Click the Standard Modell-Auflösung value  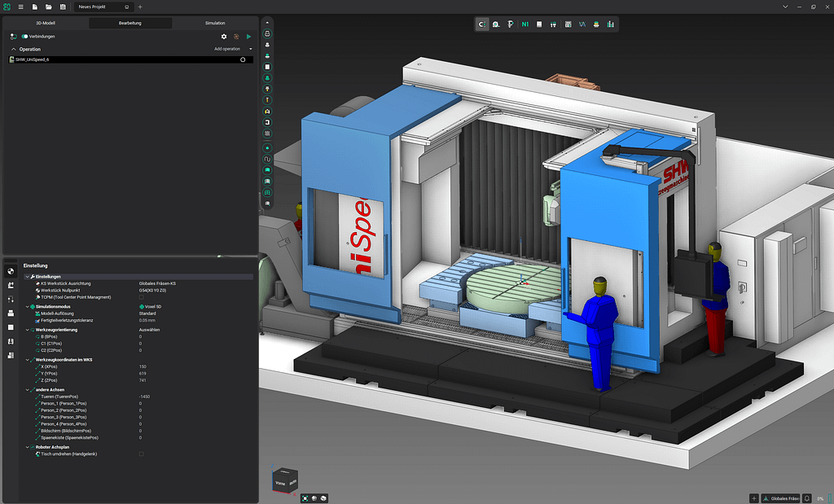(147, 313)
